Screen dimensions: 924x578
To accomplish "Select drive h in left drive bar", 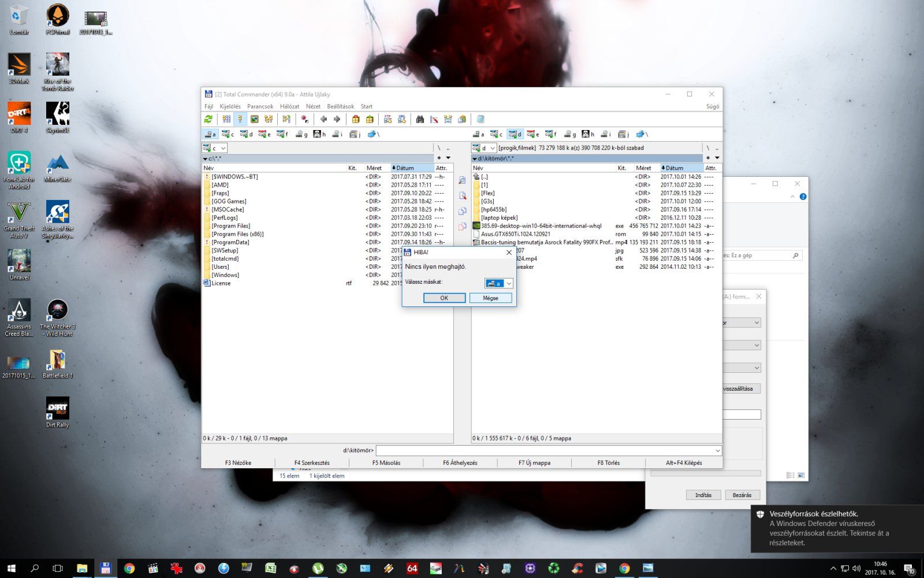I will coord(319,134).
